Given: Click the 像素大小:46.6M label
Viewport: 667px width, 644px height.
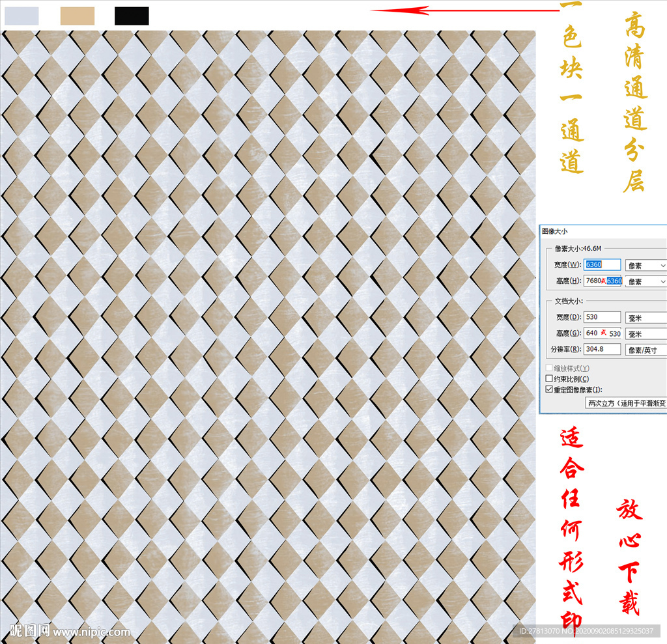Looking at the screenshot, I should 578,248.
